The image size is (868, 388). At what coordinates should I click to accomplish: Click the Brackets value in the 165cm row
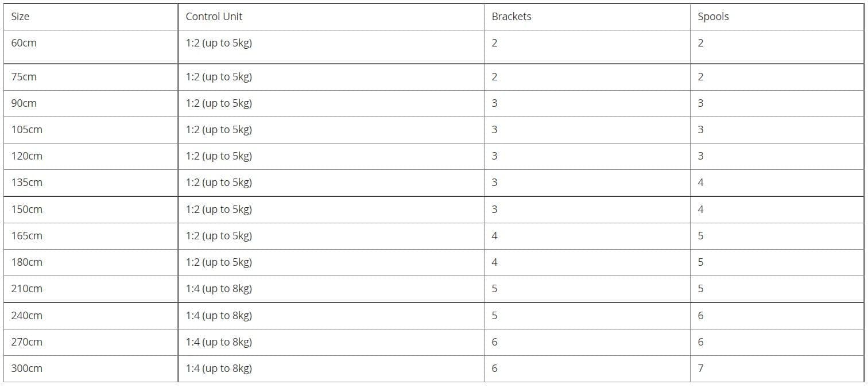click(494, 236)
